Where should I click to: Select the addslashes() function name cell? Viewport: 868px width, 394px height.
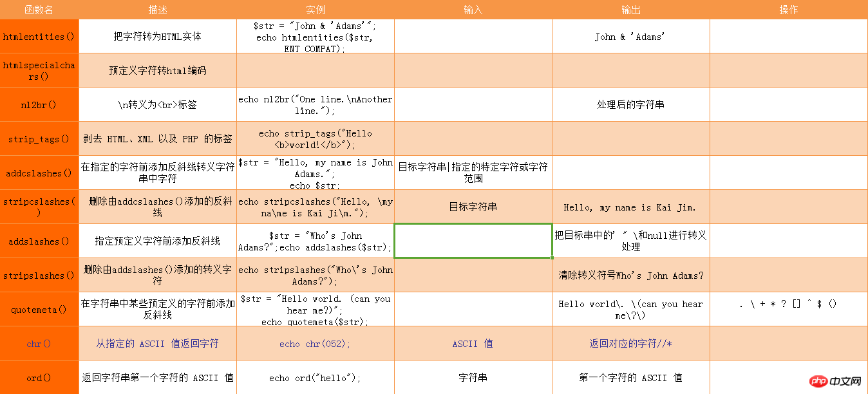tap(39, 241)
